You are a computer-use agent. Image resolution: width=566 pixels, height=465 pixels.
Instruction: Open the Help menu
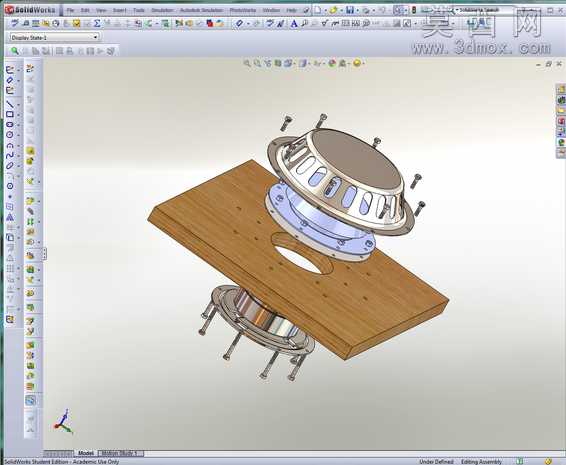click(291, 10)
